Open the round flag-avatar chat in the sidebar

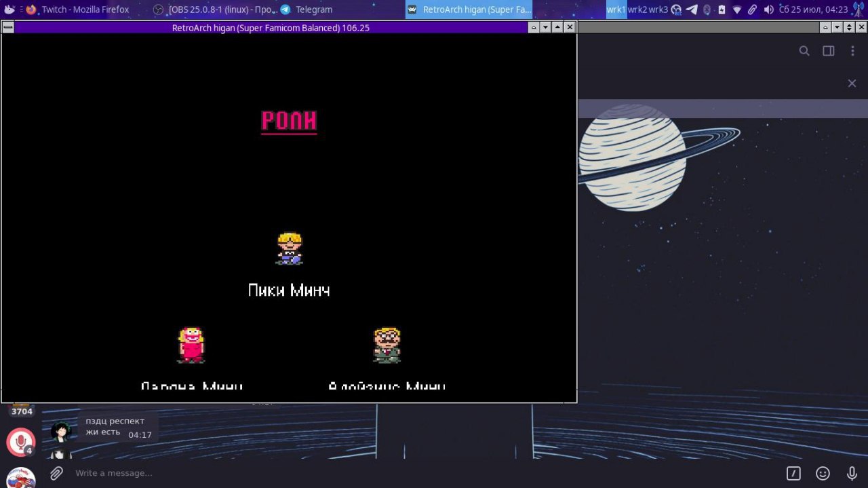[20, 478]
